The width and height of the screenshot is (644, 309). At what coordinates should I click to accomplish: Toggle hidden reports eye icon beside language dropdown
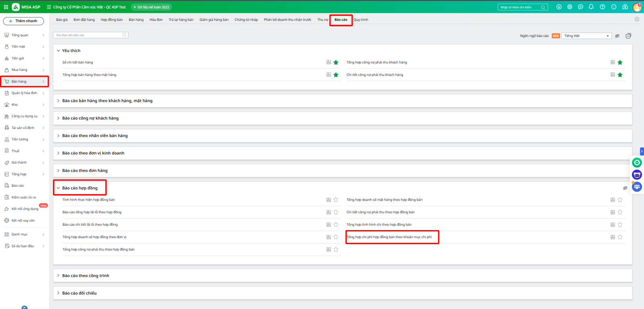click(617, 36)
